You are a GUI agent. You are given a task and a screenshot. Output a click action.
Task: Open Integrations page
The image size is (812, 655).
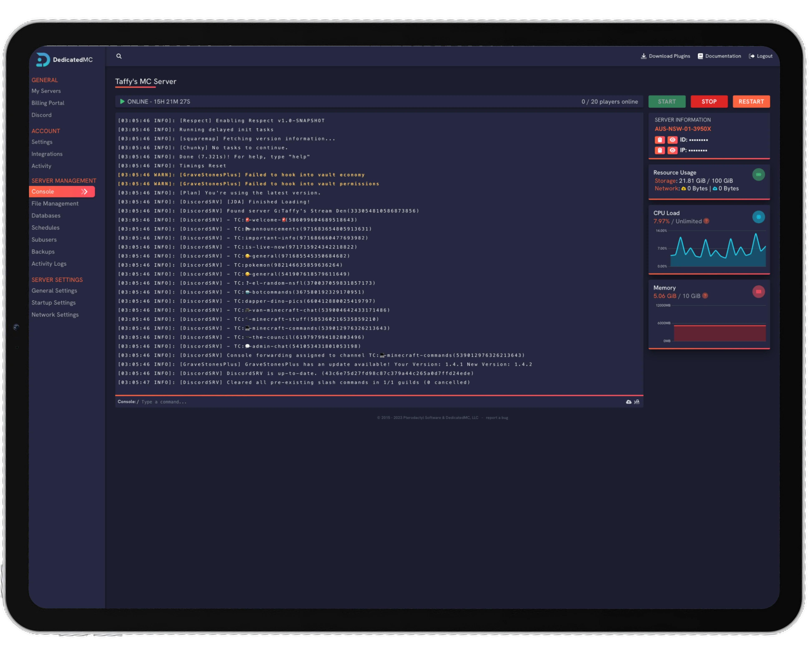(x=47, y=154)
